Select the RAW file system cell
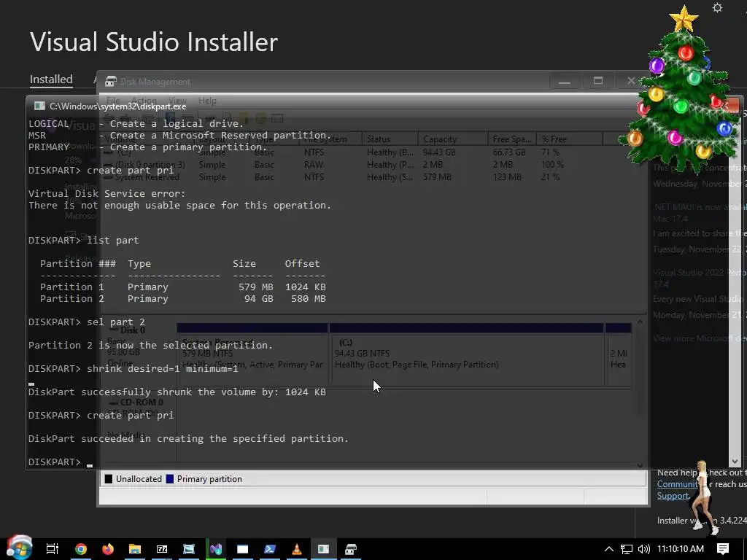The width and height of the screenshot is (747, 560). click(x=314, y=165)
